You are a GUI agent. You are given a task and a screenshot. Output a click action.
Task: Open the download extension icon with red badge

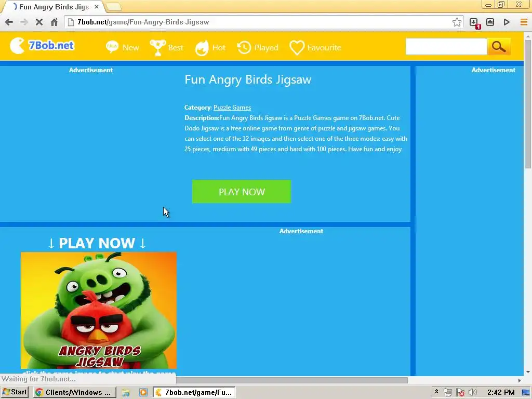pos(474,23)
